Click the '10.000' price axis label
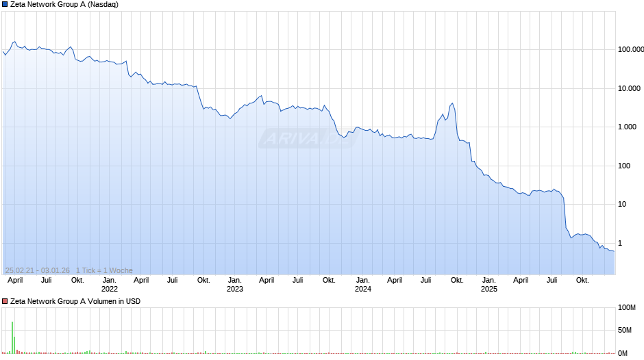The height and width of the screenshot is (360, 644). (629, 88)
